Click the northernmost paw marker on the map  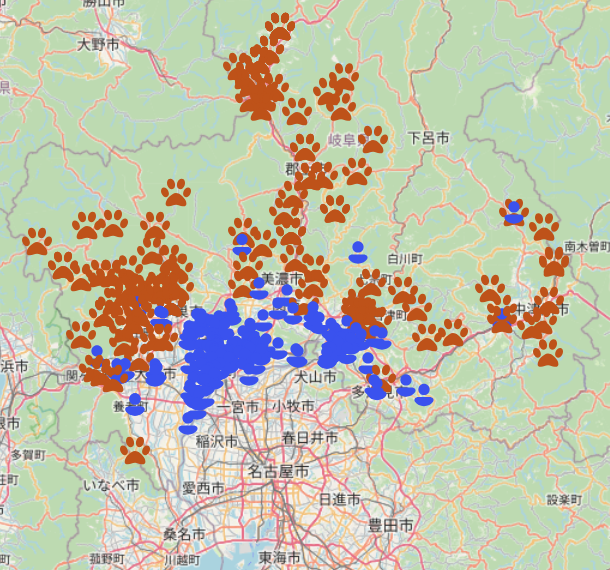280,27
